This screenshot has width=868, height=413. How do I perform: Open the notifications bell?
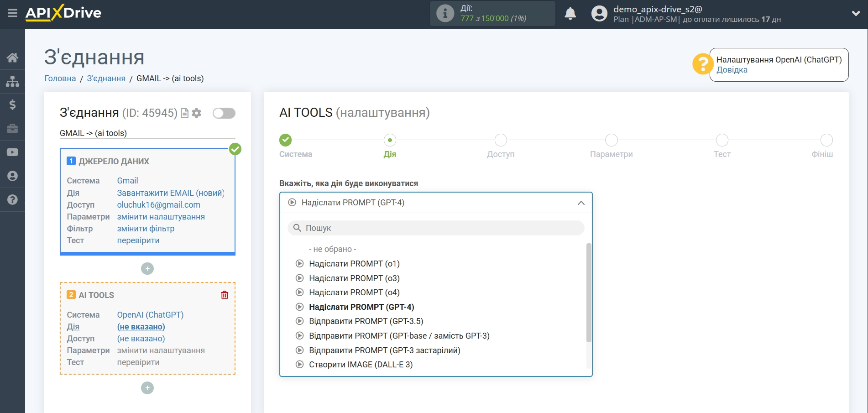[x=570, y=14]
